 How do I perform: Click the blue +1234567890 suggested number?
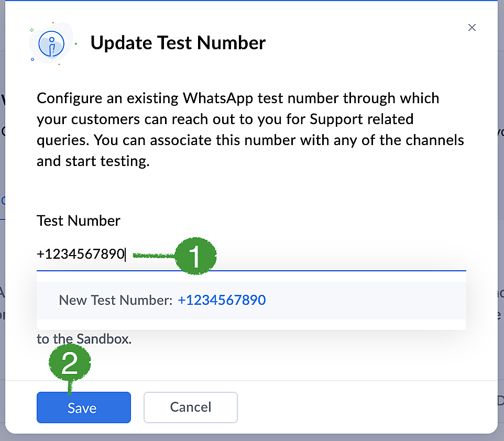click(x=222, y=301)
